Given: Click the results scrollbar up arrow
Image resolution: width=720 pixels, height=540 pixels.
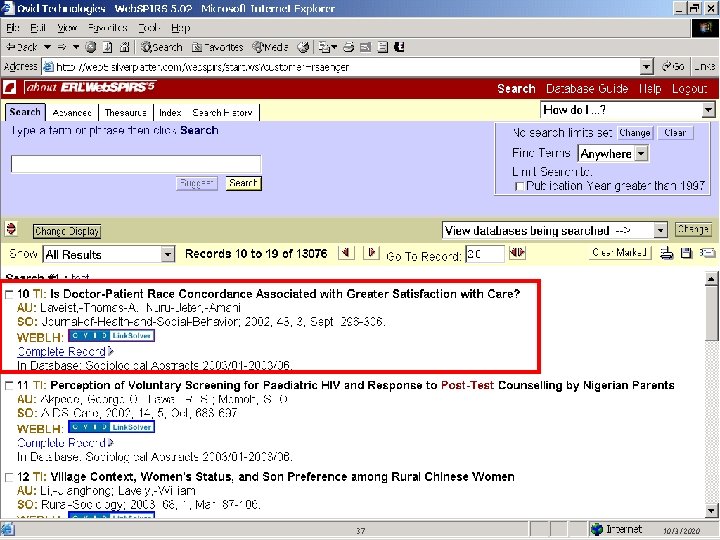Looking at the screenshot, I should [x=711, y=278].
